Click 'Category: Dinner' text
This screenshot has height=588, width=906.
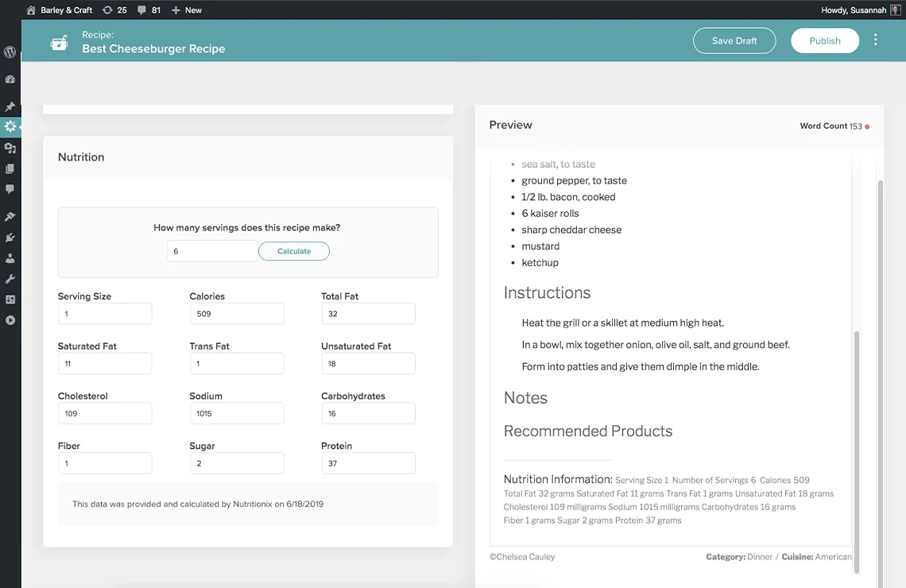[x=739, y=557]
